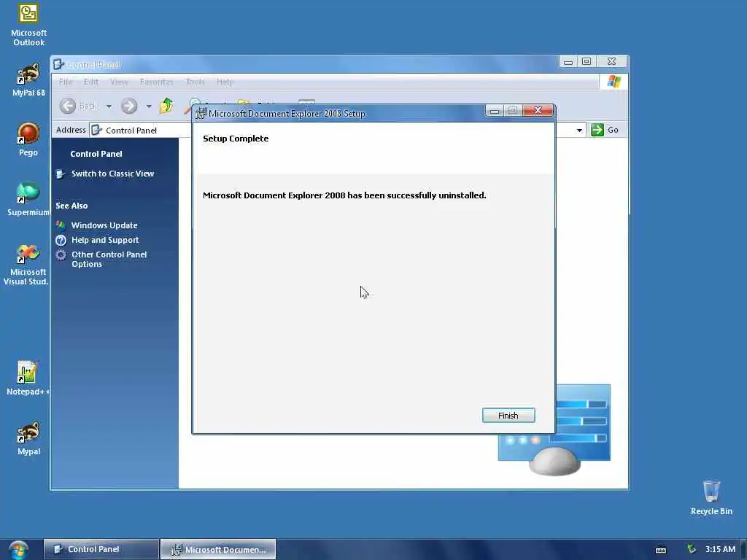Select the Mypal desktop shortcut
The height and width of the screenshot is (560, 747).
tap(28, 438)
